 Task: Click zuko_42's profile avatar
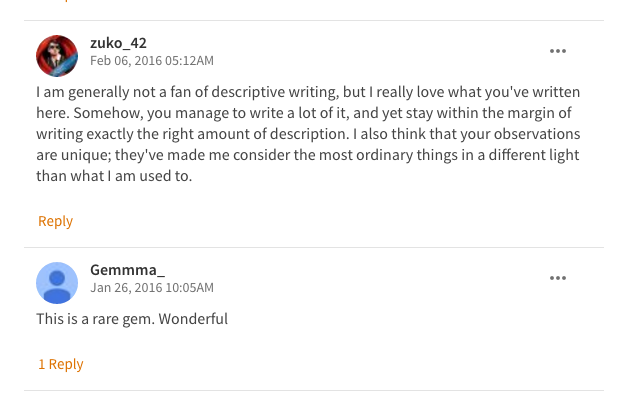(57, 56)
